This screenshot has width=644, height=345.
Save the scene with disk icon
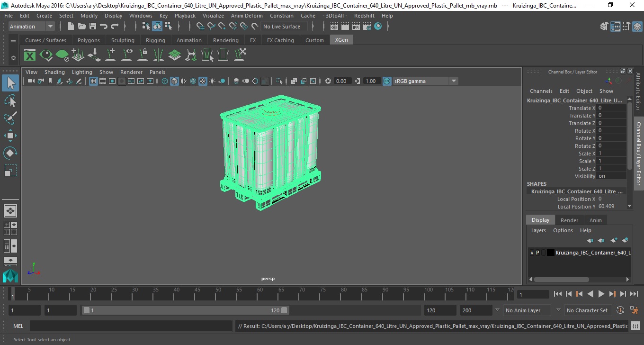tap(93, 27)
